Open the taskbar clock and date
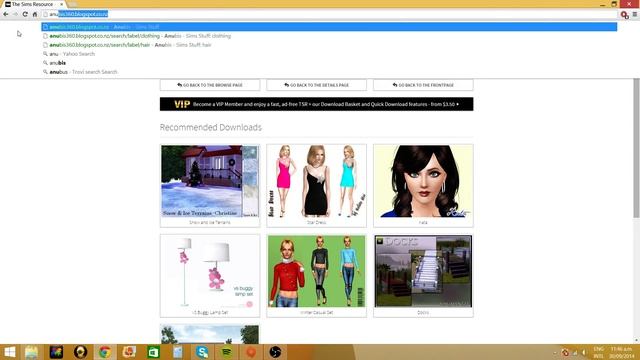The image size is (640, 360). point(622,352)
